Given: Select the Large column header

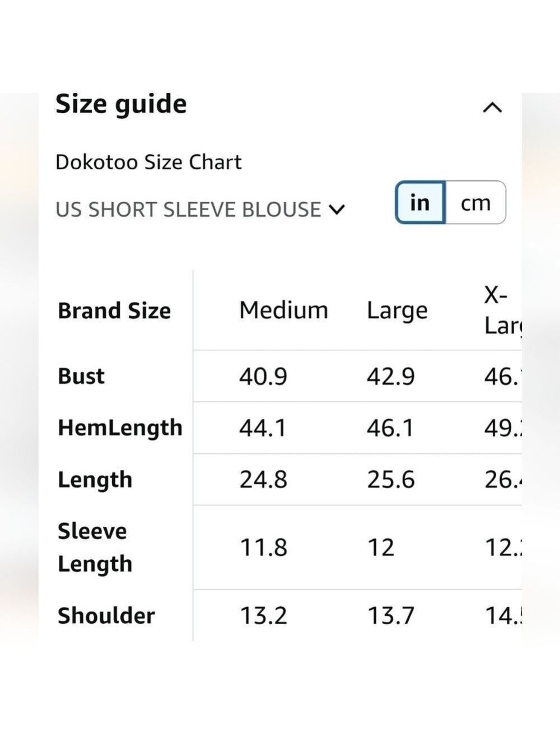Looking at the screenshot, I should click(x=397, y=311).
